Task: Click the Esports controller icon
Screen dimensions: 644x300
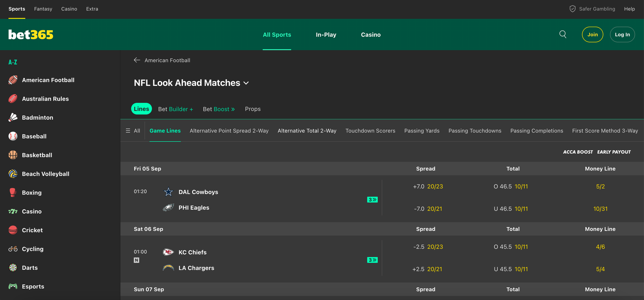Action: tap(13, 286)
